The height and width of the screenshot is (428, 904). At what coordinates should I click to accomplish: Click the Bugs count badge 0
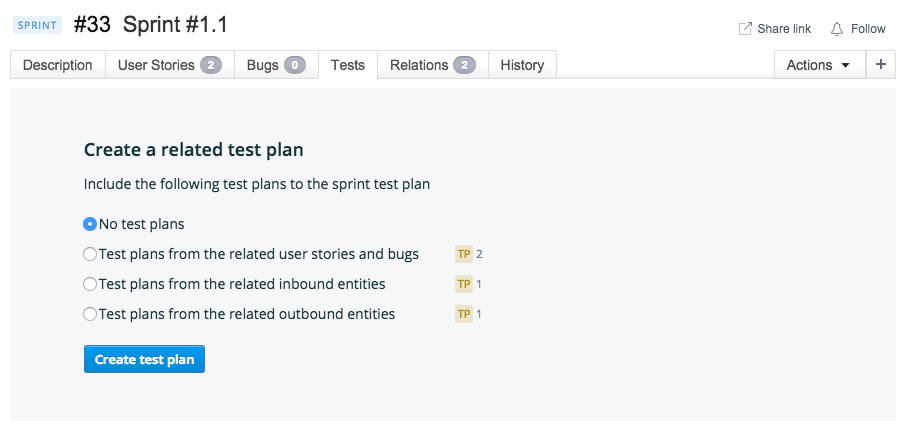click(295, 65)
